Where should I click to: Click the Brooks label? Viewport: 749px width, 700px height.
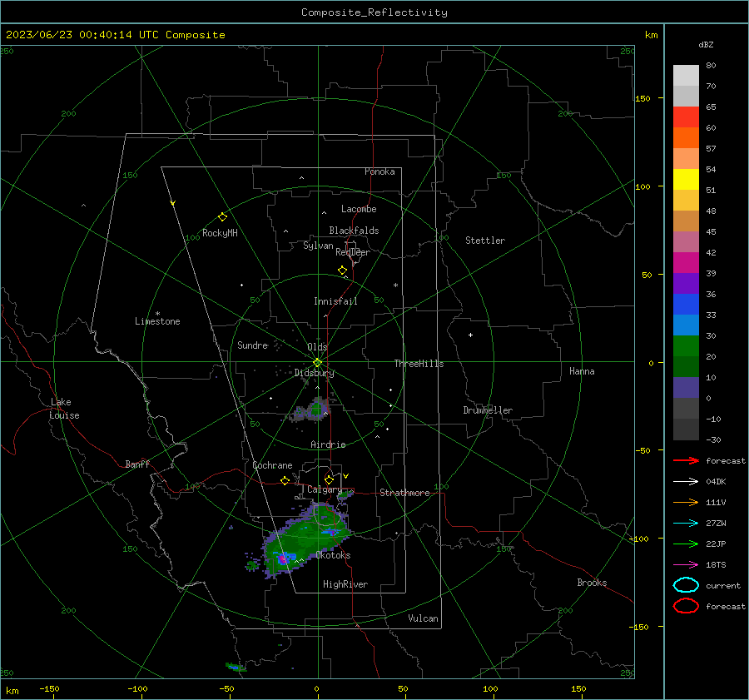coord(592,583)
